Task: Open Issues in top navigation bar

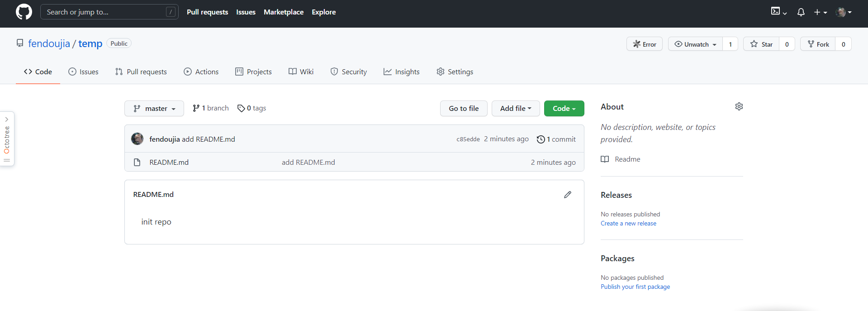Action: click(246, 12)
